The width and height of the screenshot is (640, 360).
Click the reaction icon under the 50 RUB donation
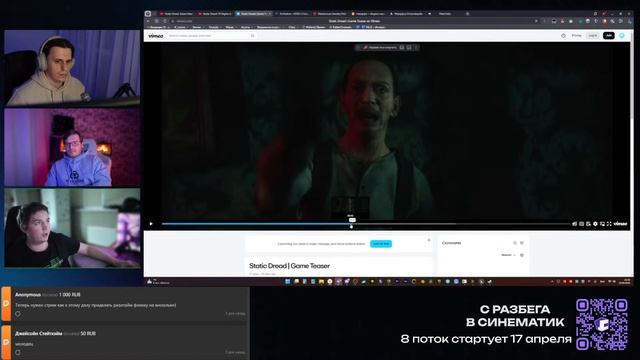tap(18, 352)
